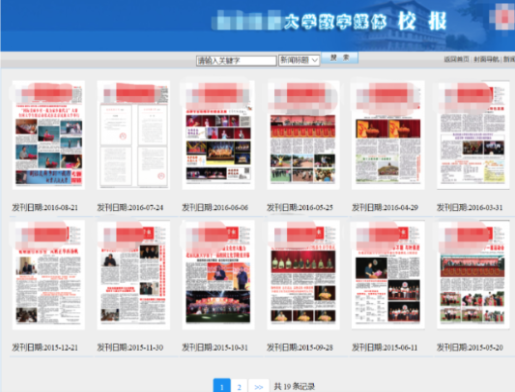
Task: Open the 2015-10-31 newspaper issue
Action: (x=218, y=275)
